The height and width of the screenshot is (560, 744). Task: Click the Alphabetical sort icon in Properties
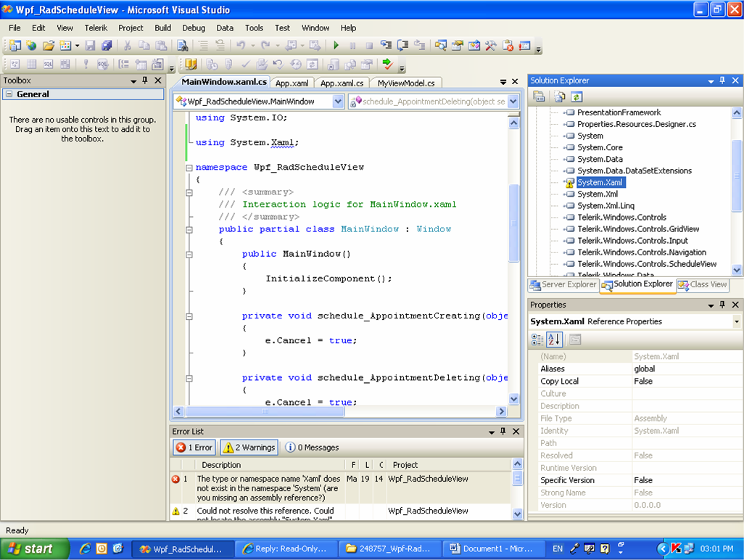coord(554,339)
